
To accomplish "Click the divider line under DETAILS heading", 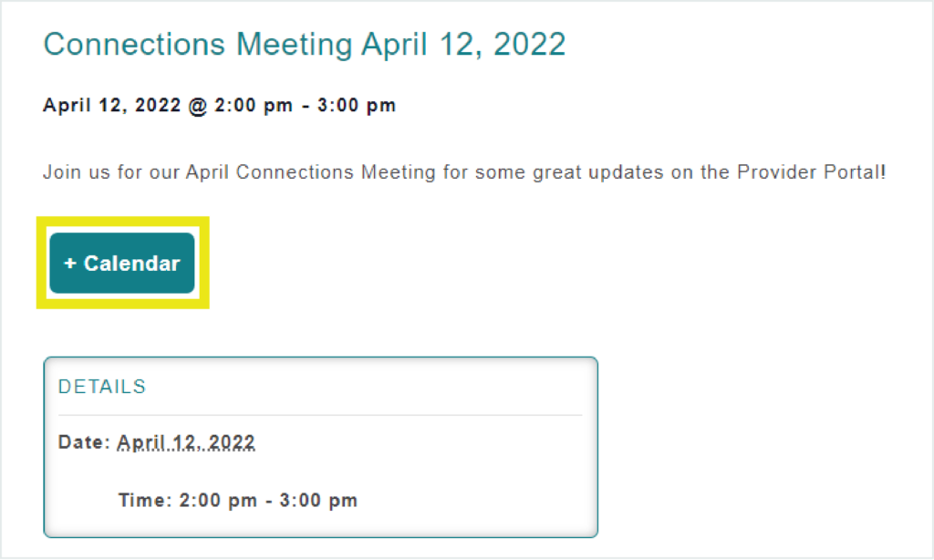I will tap(319, 415).
